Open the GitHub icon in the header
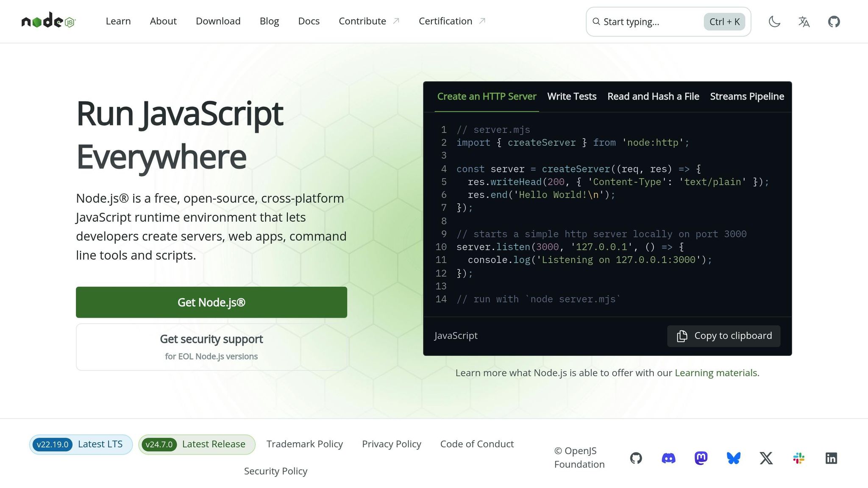The width and height of the screenshot is (868, 488). [834, 21]
